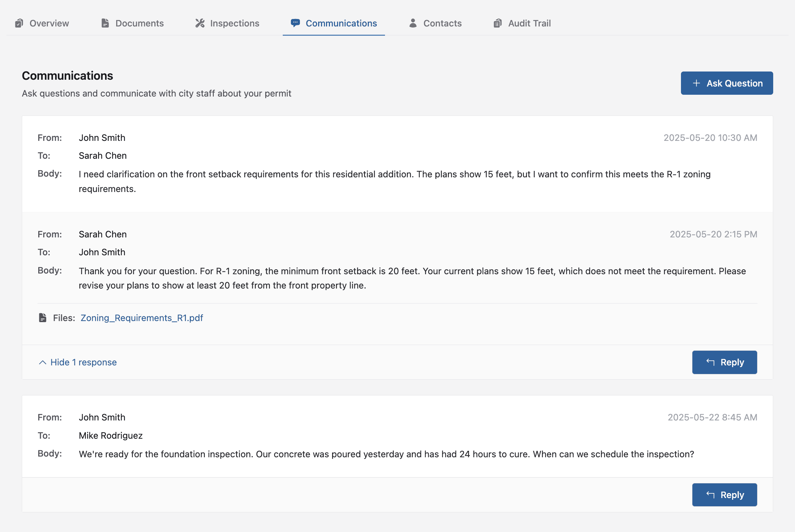
Task: Click the Overview tab clipboard icon
Action: (19, 23)
